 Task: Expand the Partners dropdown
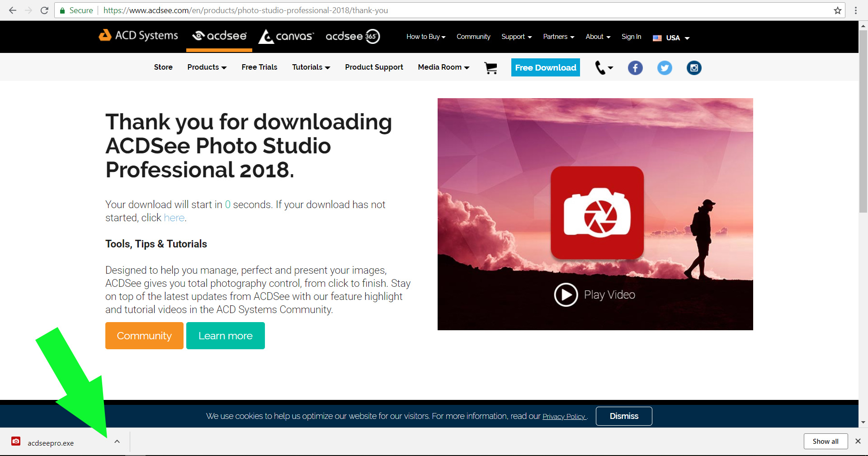[559, 37]
